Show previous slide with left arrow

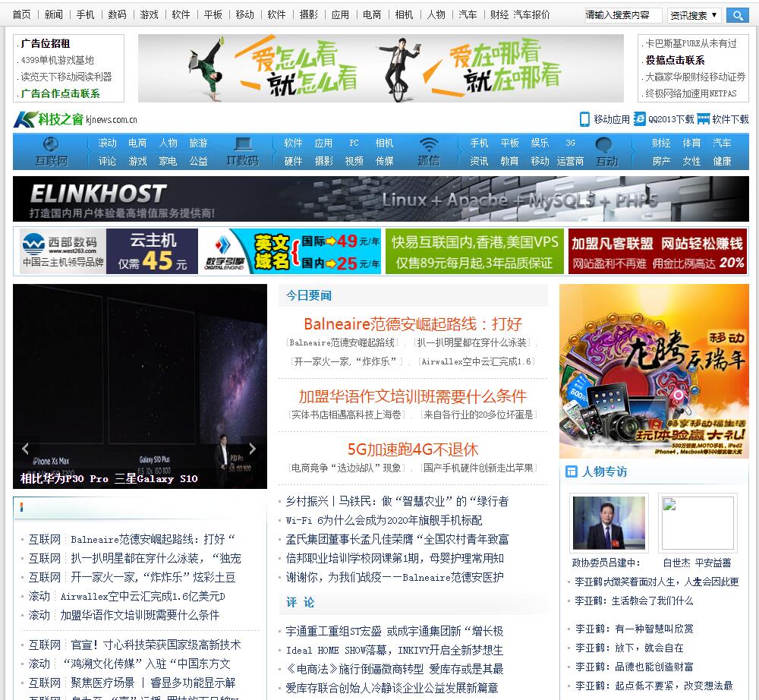point(25,449)
